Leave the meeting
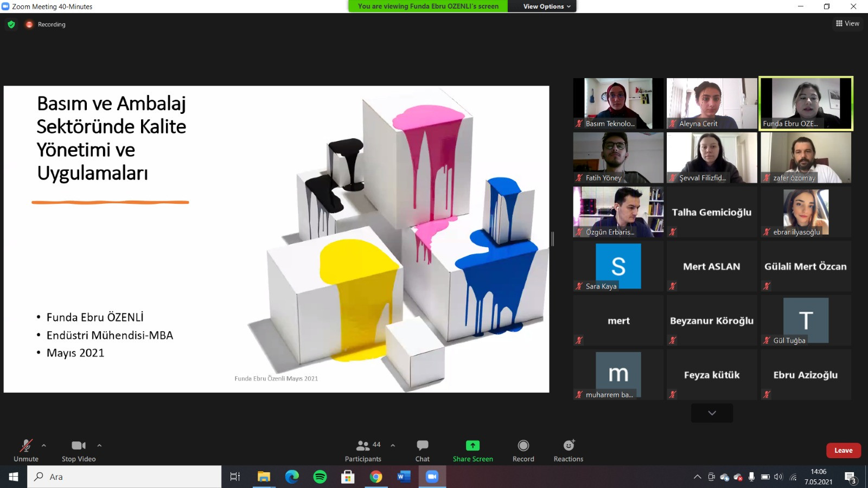The image size is (868, 488). [x=844, y=451]
